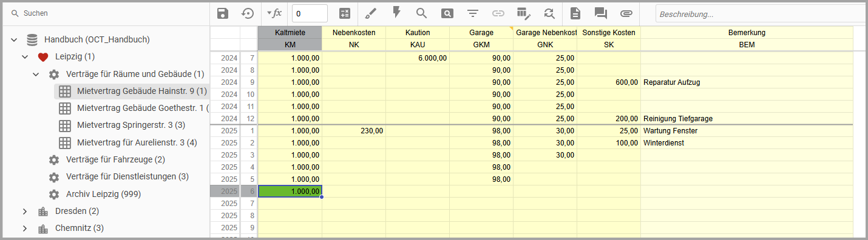Click the edit table columns icon
868x240 pixels.
[x=523, y=13]
